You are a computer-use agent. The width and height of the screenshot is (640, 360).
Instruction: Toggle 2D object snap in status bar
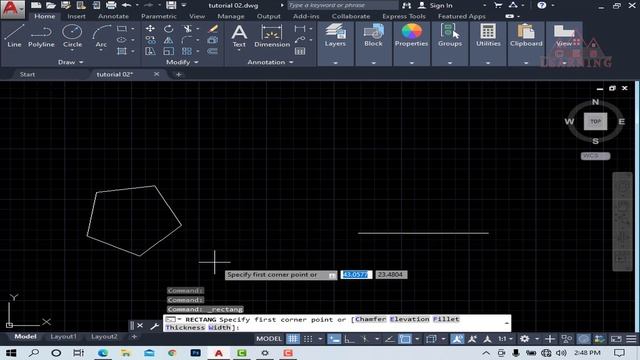(x=405, y=339)
